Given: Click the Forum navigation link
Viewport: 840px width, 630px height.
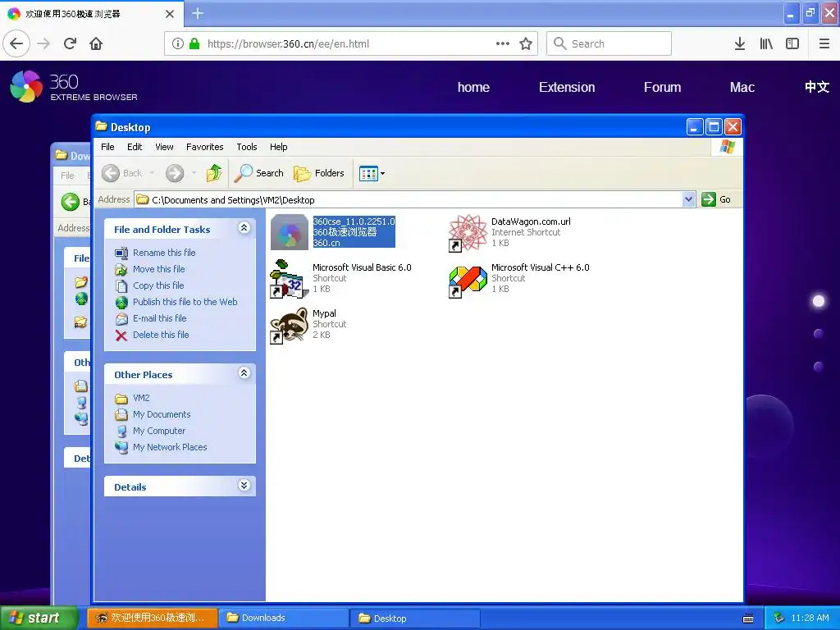Looking at the screenshot, I should point(662,87).
